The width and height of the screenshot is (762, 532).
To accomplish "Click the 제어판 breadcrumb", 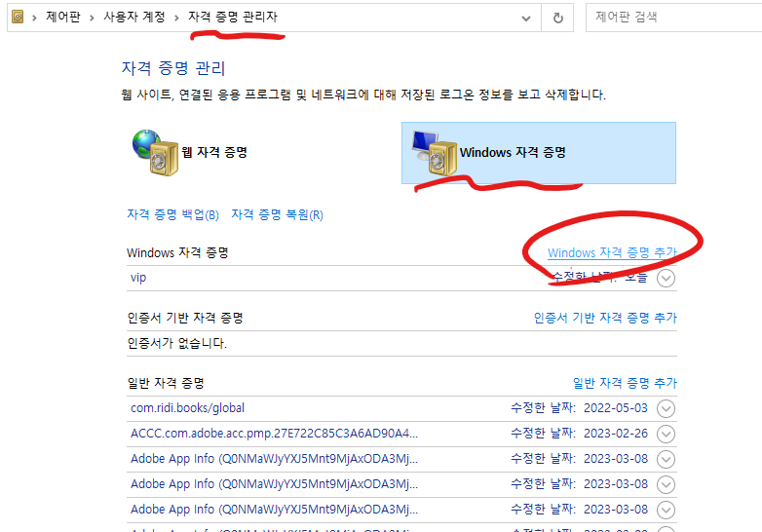I will pyautogui.click(x=63, y=17).
